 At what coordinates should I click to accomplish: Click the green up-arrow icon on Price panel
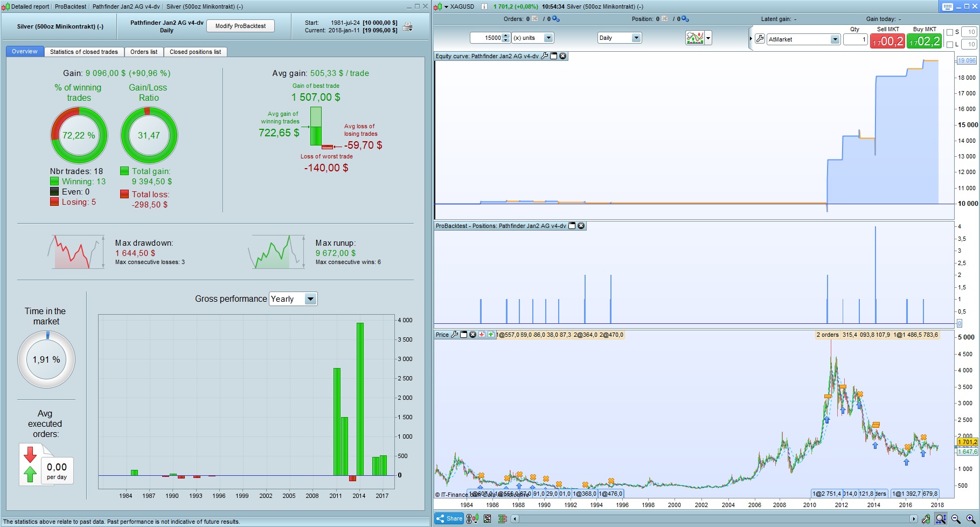pos(491,335)
